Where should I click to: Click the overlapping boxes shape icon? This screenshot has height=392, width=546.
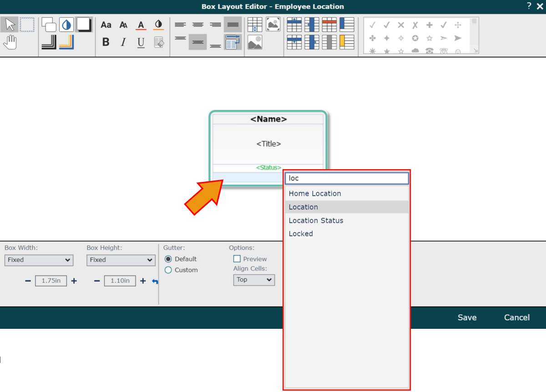point(49,25)
